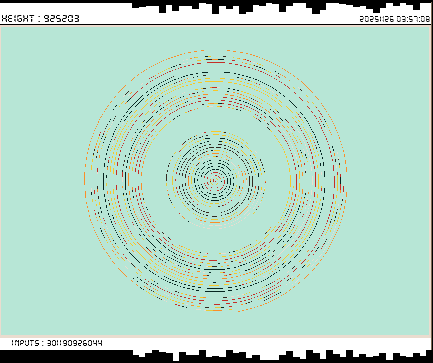Click the HEIGHT : 925203 label
The height and width of the screenshot is (363, 433).
40,18
